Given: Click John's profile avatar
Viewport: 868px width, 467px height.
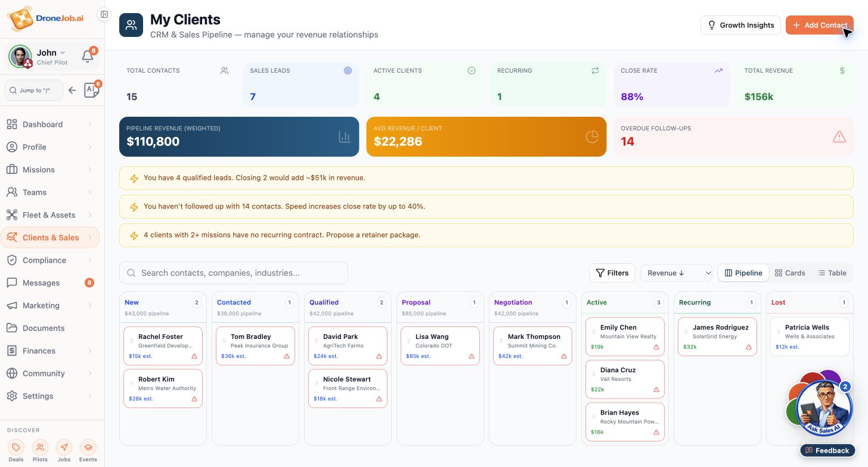Looking at the screenshot, I should pos(20,57).
